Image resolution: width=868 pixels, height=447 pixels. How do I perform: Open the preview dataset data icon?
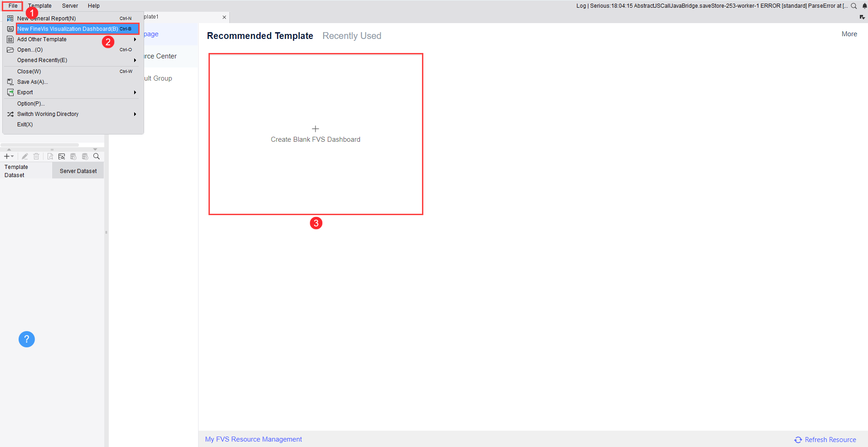point(50,156)
